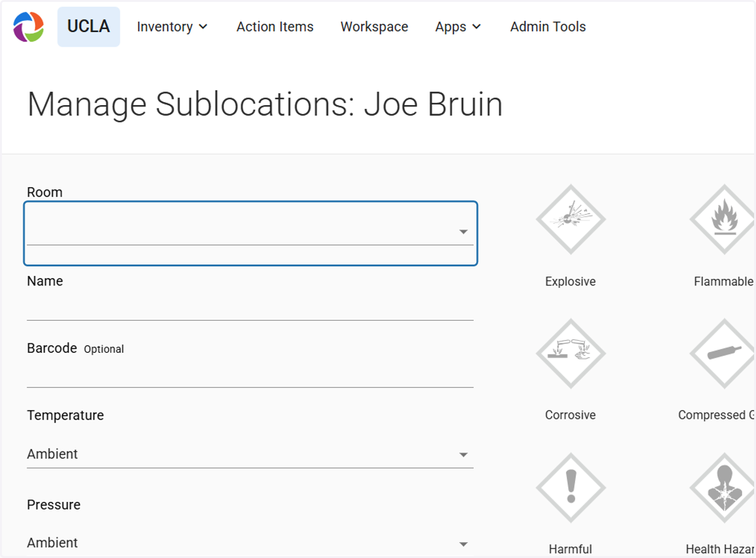Toggle the Corrosive hazard pictogram
756x558 pixels.
(x=571, y=353)
